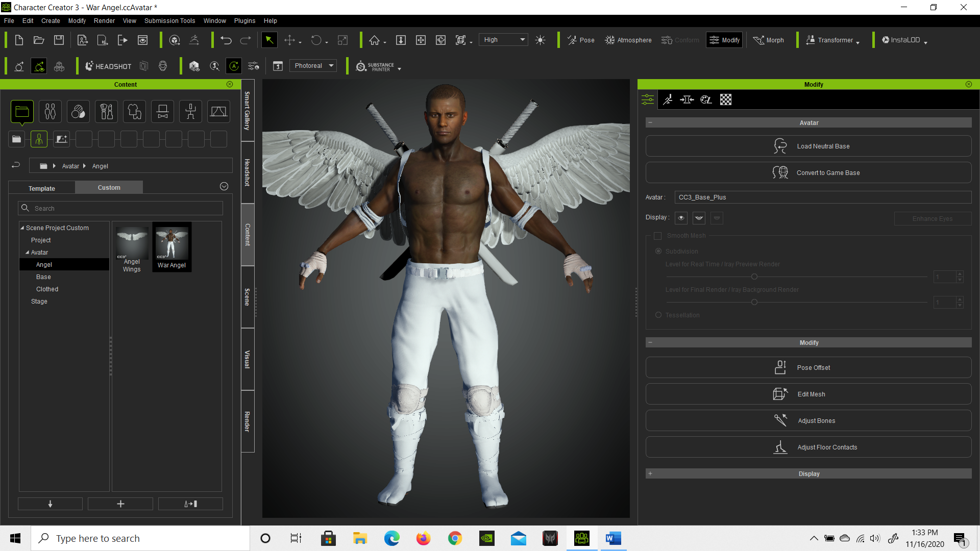
Task: Open the Plugins menu
Action: (244, 21)
